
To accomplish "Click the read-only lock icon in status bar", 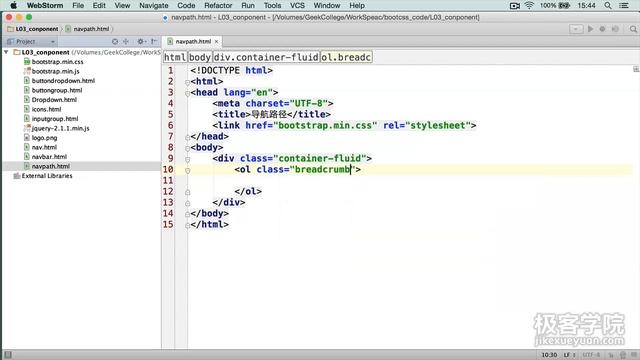I will 611,355.
